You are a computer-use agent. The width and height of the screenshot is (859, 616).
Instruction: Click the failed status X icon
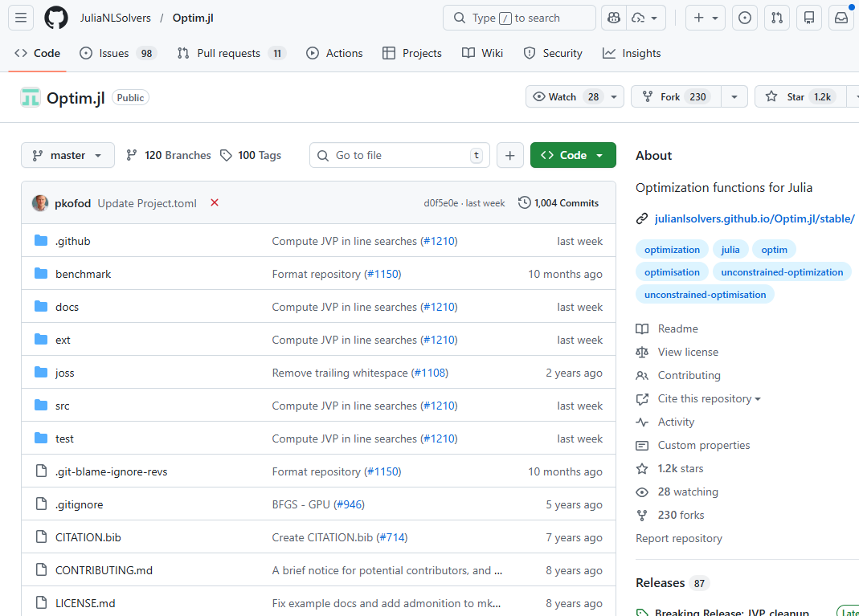215,203
